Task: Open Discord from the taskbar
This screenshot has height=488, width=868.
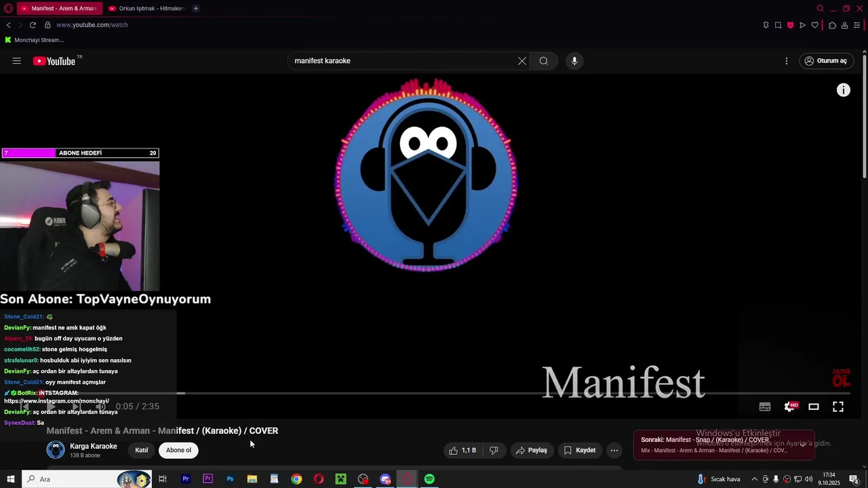Action: (385, 479)
